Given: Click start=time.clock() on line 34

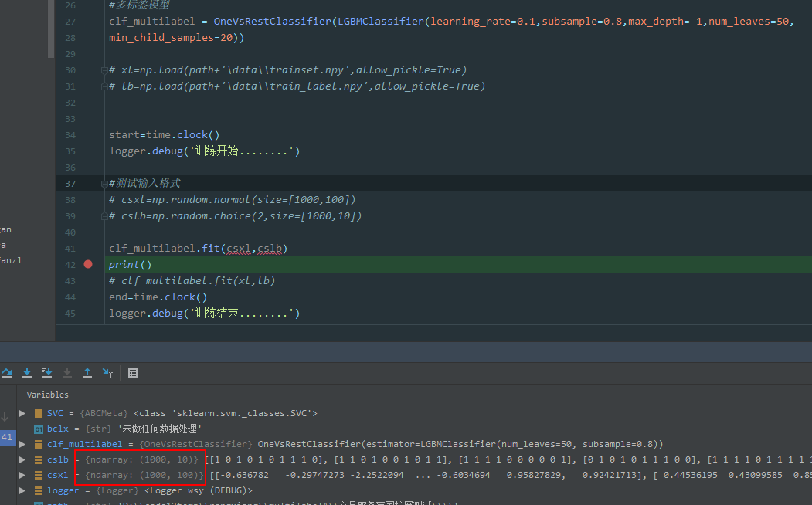Looking at the screenshot, I should [164, 135].
